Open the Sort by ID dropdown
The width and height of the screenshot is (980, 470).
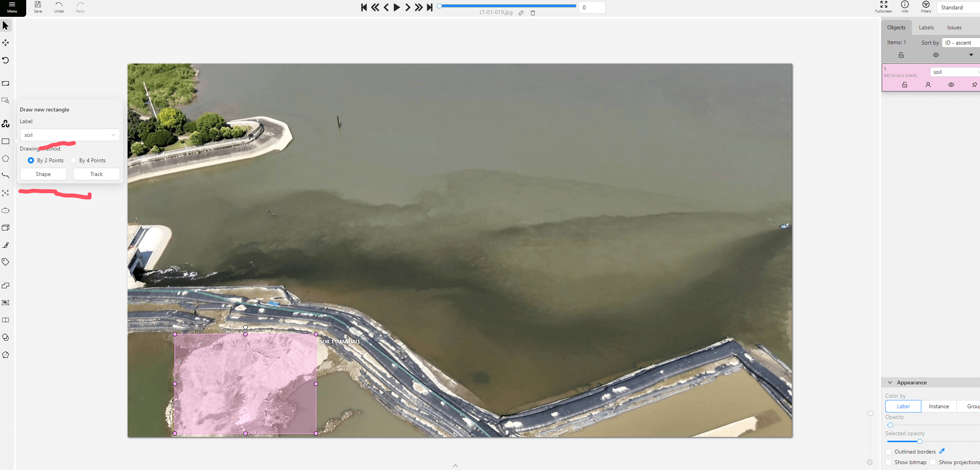961,43
